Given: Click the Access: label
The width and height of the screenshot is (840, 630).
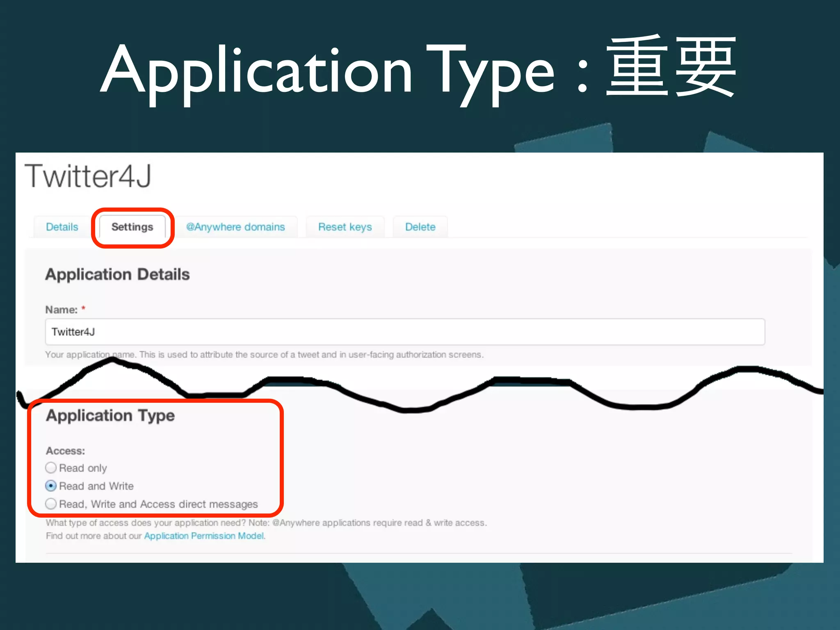Looking at the screenshot, I should [x=66, y=451].
